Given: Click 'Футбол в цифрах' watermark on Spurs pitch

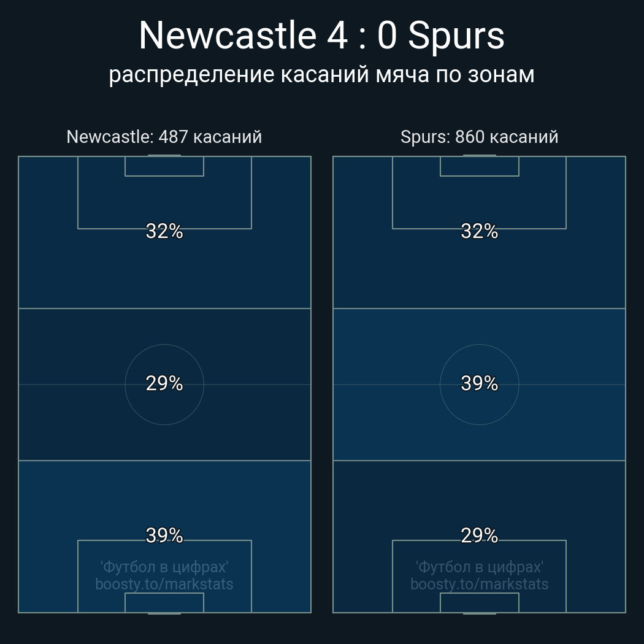Looking at the screenshot, I should tap(479, 567).
